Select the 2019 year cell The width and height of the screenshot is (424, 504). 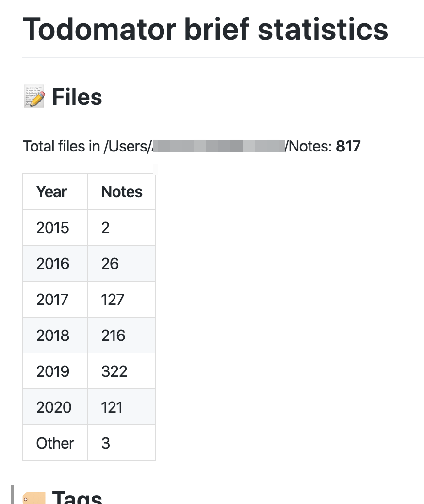click(53, 371)
